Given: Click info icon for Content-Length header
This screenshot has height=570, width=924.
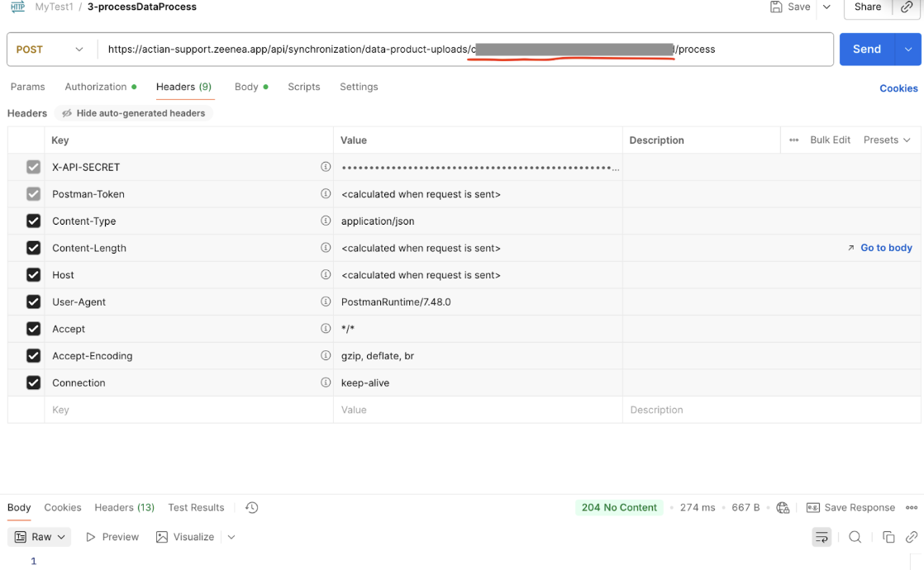Looking at the screenshot, I should pos(326,248).
